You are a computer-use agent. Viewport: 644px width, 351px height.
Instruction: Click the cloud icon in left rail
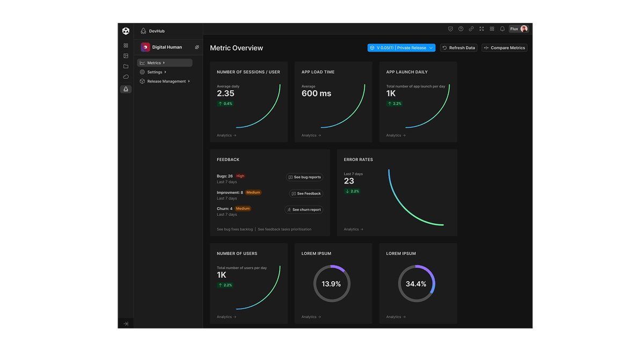[x=126, y=77]
